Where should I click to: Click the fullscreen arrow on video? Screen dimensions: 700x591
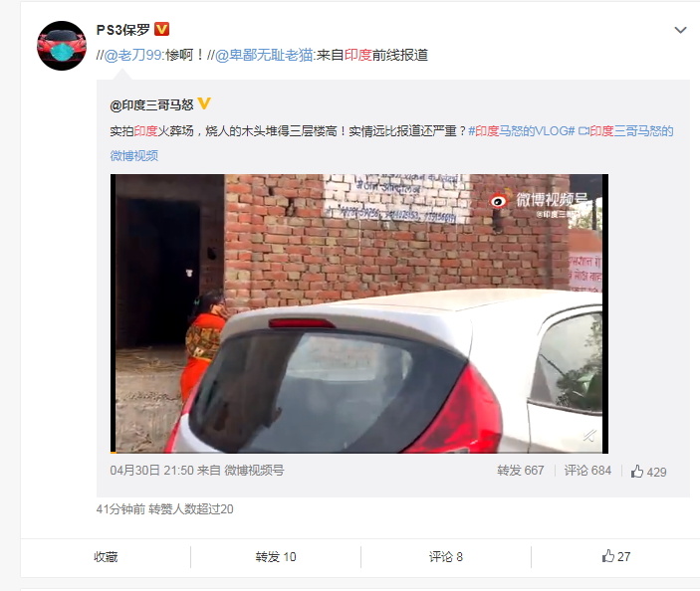[589, 436]
